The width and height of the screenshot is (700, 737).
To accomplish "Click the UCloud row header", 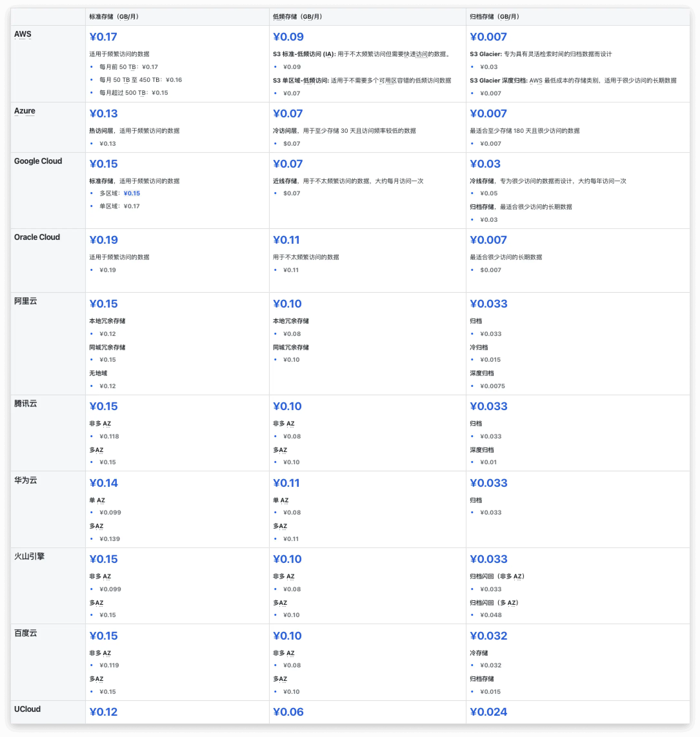I will (27, 709).
